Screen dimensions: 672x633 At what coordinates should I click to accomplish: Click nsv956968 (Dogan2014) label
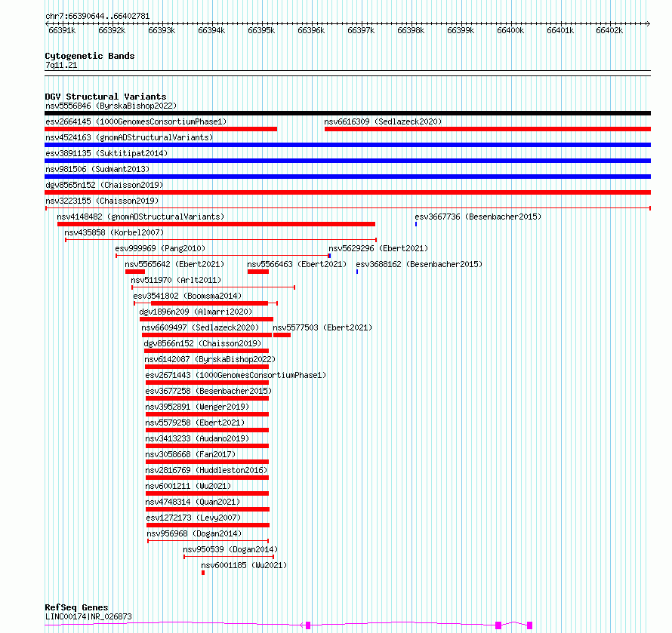tap(194, 533)
